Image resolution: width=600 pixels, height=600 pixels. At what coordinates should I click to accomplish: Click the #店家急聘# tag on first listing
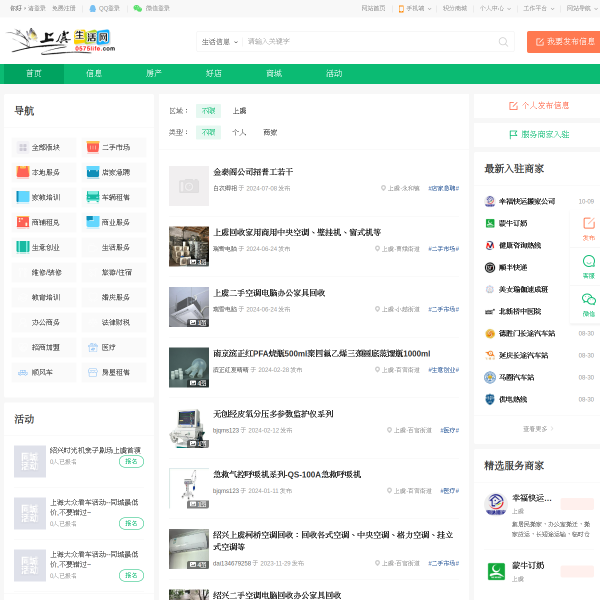pos(443,188)
